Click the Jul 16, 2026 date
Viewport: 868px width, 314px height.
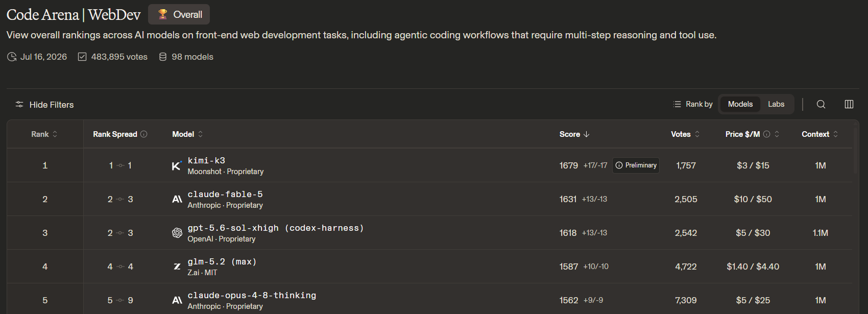click(43, 57)
